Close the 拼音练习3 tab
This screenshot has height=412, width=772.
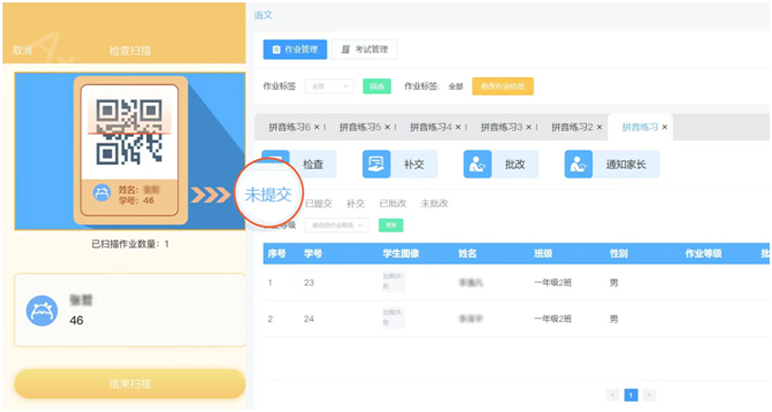tap(529, 127)
